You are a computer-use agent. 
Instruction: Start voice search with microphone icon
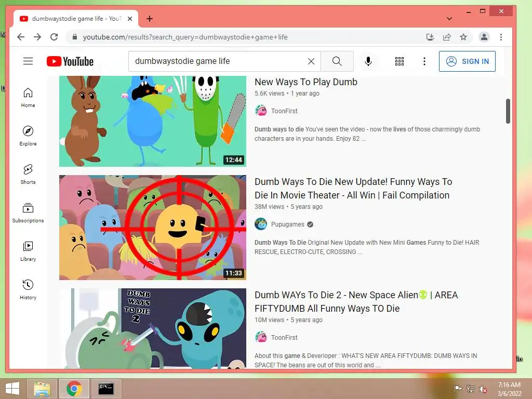coord(368,61)
